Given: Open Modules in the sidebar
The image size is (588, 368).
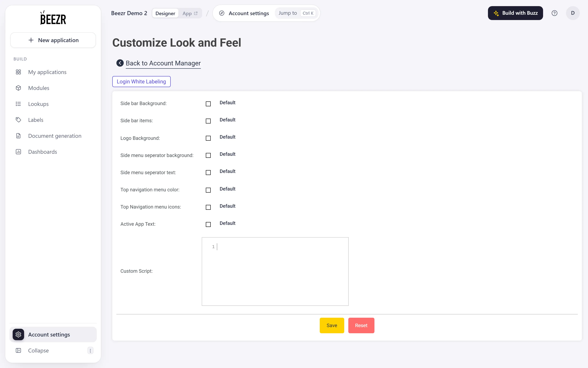Looking at the screenshot, I should (53, 88).
